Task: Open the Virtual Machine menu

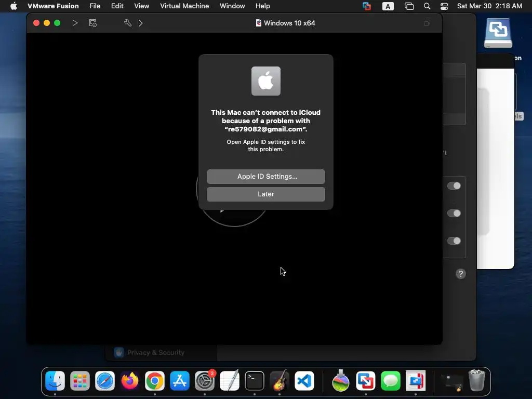Action: tap(184, 6)
